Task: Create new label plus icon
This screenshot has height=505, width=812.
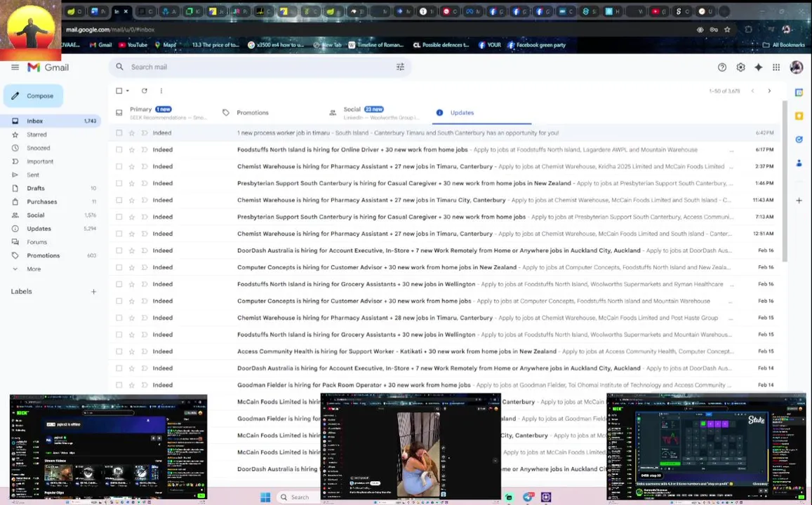Action: click(94, 292)
